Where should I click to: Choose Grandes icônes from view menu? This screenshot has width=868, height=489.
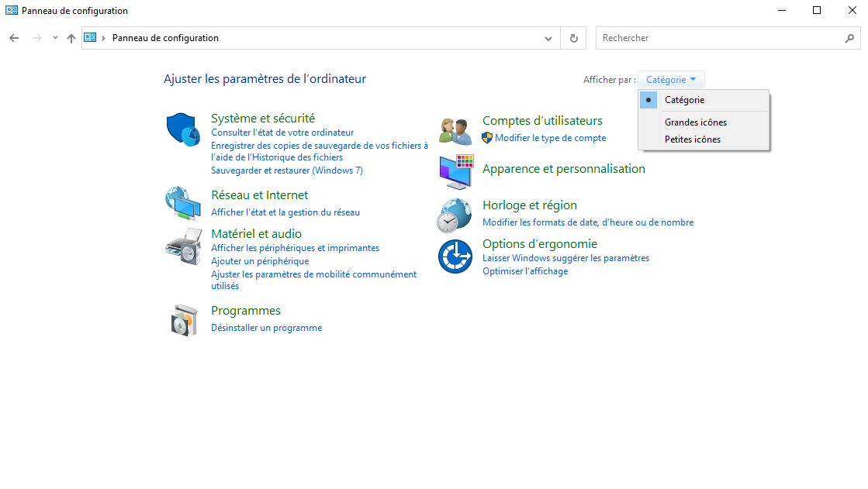[x=695, y=122]
